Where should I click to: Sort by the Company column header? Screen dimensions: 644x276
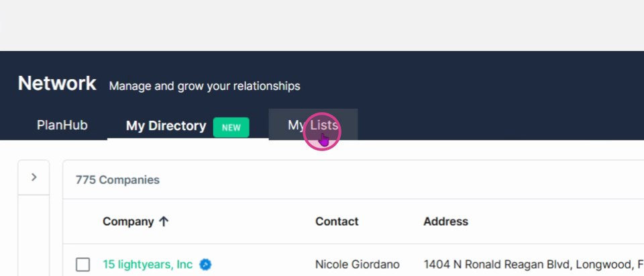[x=128, y=222]
